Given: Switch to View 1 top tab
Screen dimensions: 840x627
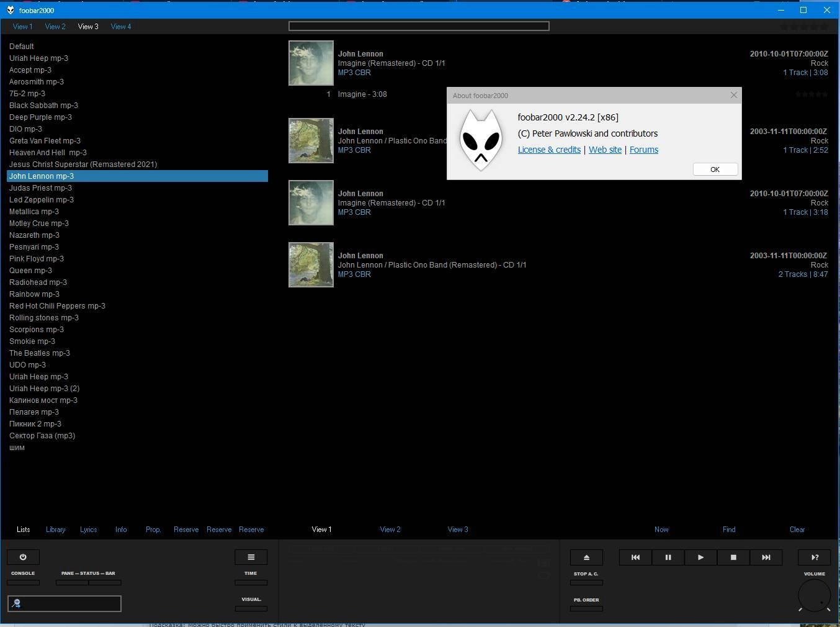Looking at the screenshot, I should (22, 27).
